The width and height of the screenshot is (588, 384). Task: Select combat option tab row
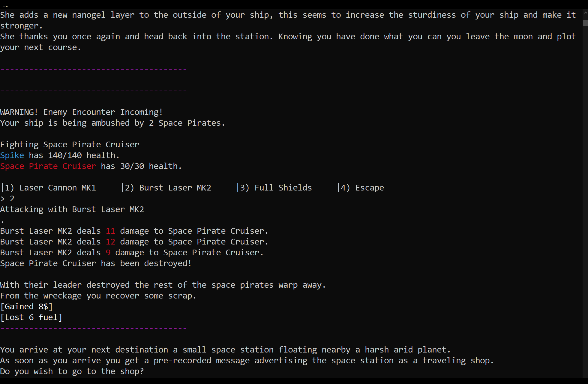pos(192,187)
